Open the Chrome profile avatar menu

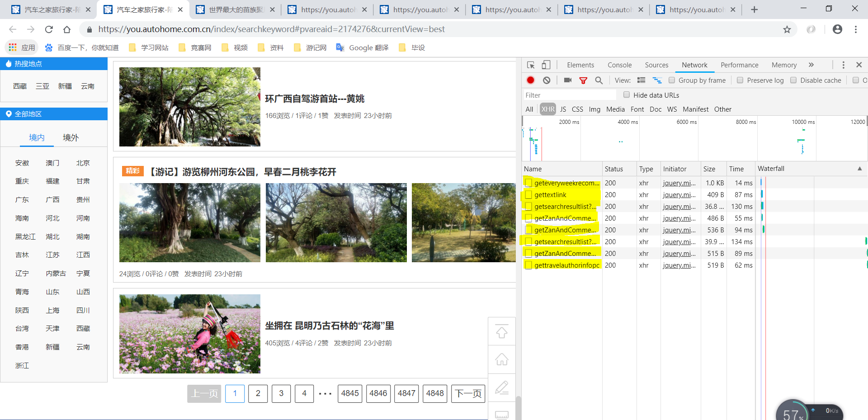[x=837, y=29]
